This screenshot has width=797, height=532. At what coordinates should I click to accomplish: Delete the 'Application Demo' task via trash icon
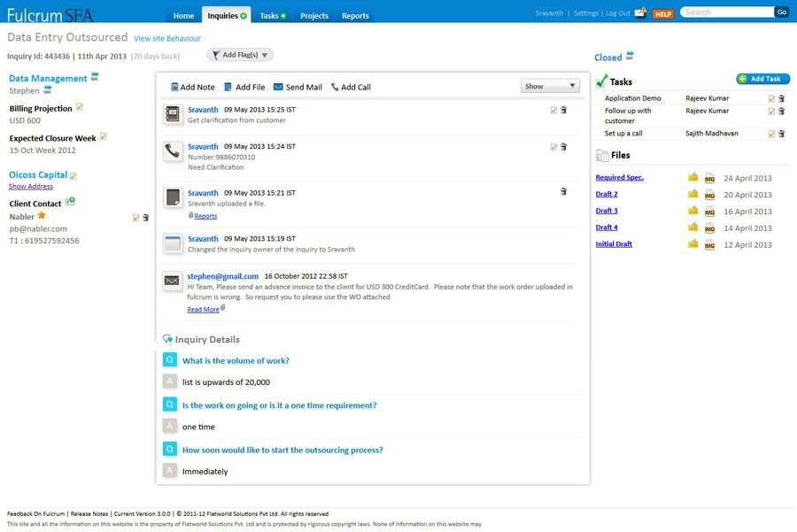[781, 99]
